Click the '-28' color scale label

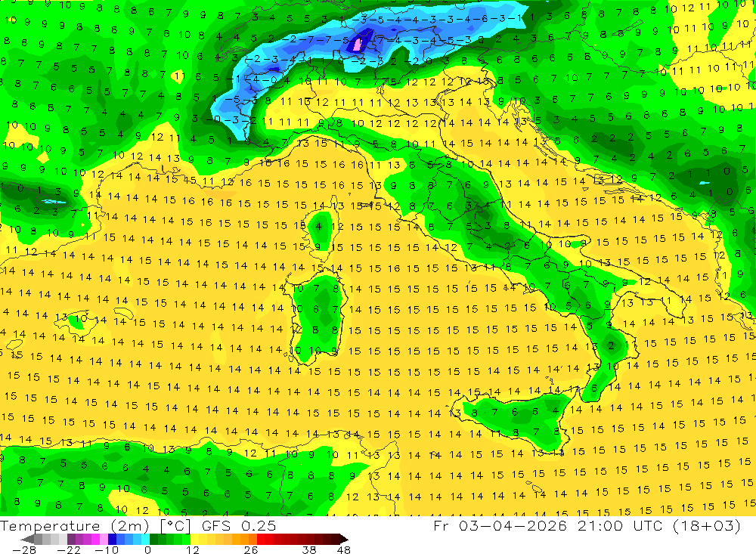pos(23,549)
